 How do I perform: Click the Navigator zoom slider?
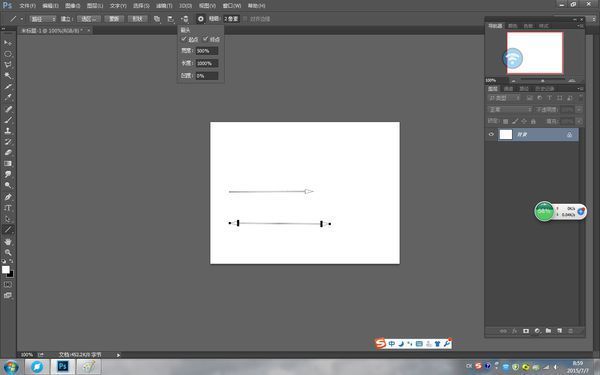coord(542,81)
